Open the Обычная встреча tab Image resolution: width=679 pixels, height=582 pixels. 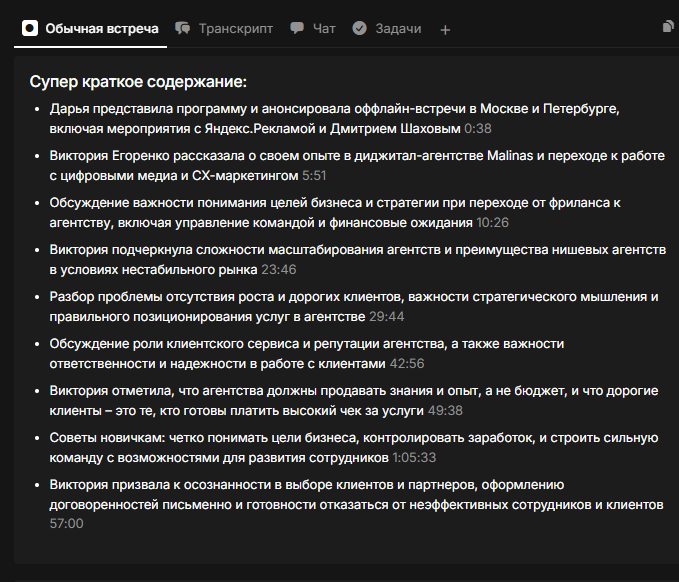(90, 29)
